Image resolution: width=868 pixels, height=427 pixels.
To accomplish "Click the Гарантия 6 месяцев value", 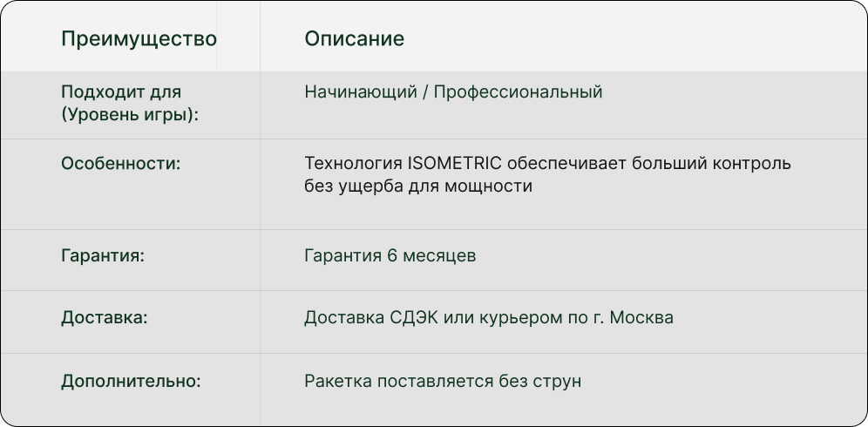I will point(390,256).
